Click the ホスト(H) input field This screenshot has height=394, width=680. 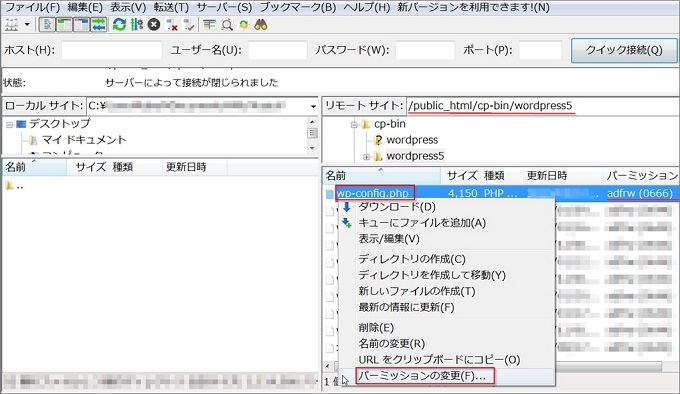click(111, 50)
